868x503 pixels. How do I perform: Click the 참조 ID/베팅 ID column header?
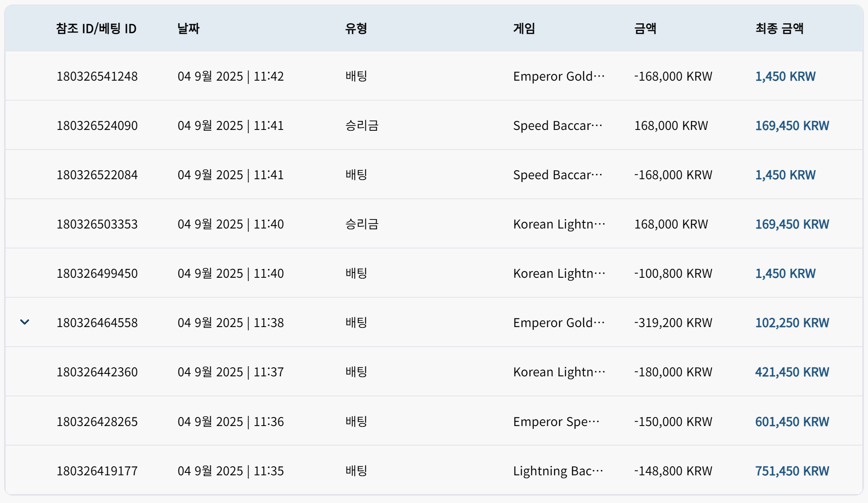[x=96, y=29]
